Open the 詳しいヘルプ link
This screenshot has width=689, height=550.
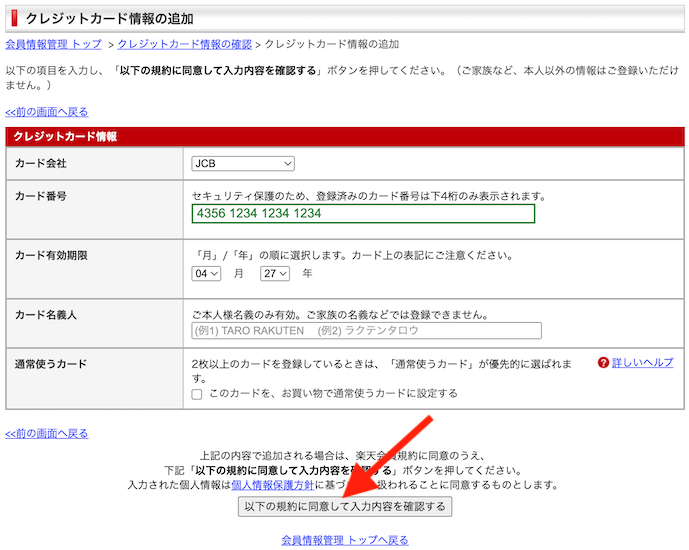point(642,363)
